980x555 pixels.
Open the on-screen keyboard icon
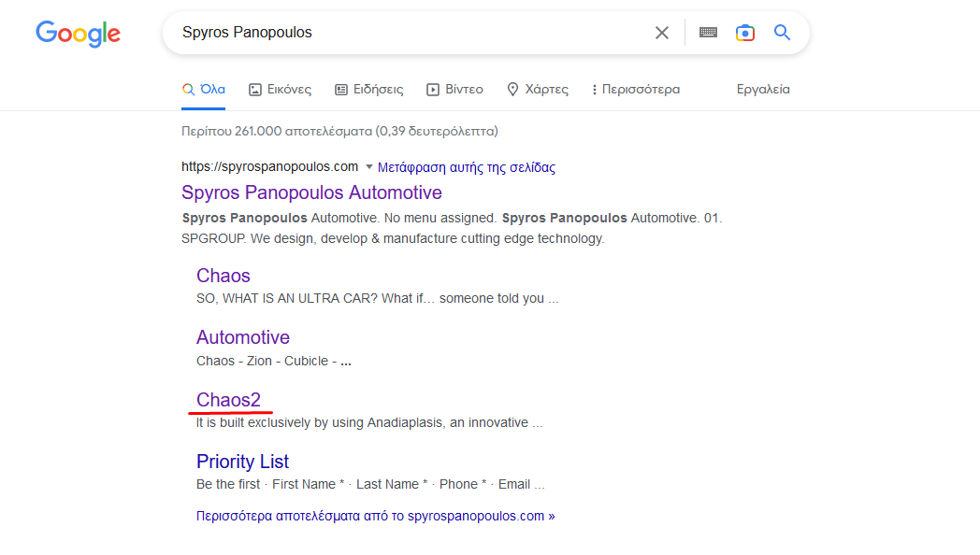click(x=708, y=33)
